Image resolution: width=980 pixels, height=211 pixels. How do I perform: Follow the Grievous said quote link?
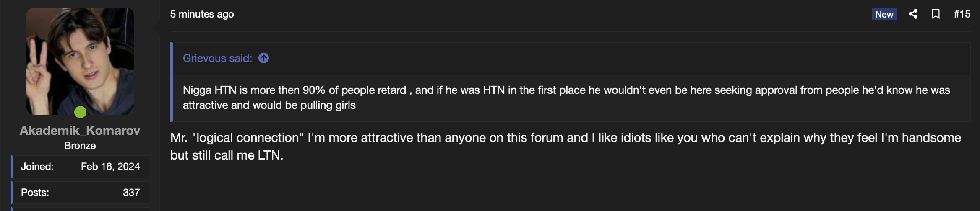(x=217, y=58)
